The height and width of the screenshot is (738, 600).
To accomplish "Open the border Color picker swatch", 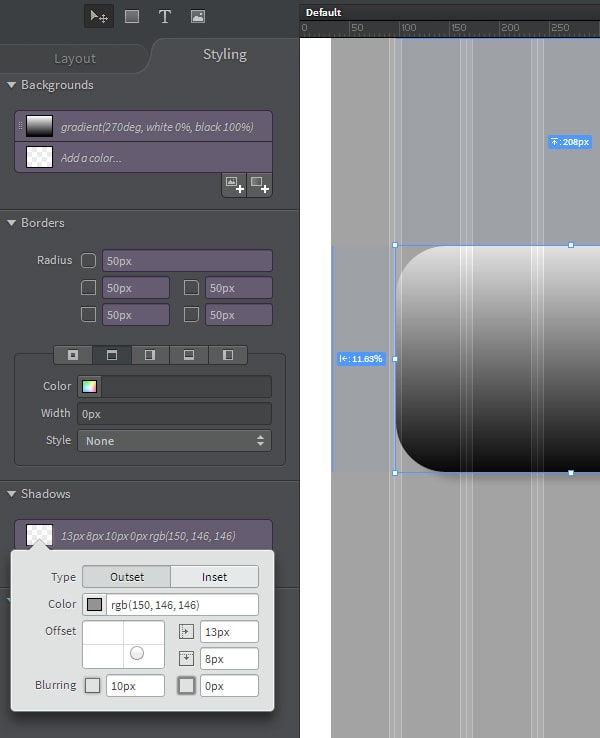I will pyautogui.click(x=89, y=386).
